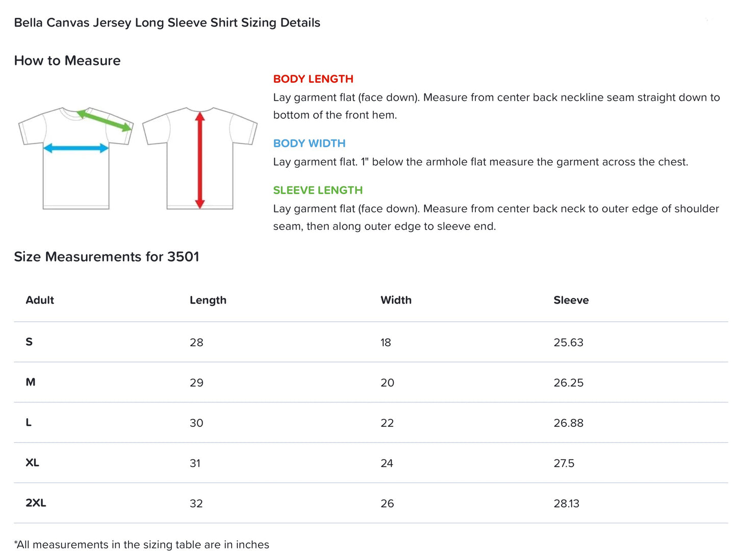Click the sleeve length instruction mentioning 'shoulder seam'
The height and width of the screenshot is (560, 737).
pyautogui.click(x=496, y=217)
